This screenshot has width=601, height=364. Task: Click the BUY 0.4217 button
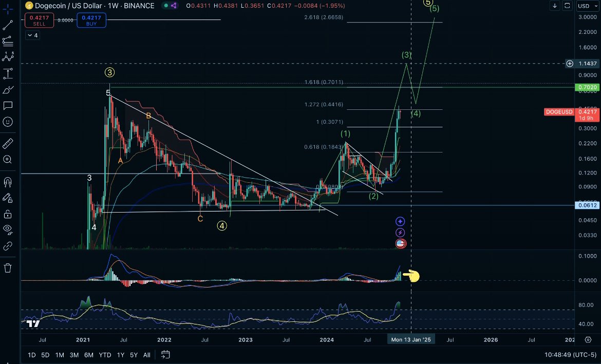[x=91, y=20]
